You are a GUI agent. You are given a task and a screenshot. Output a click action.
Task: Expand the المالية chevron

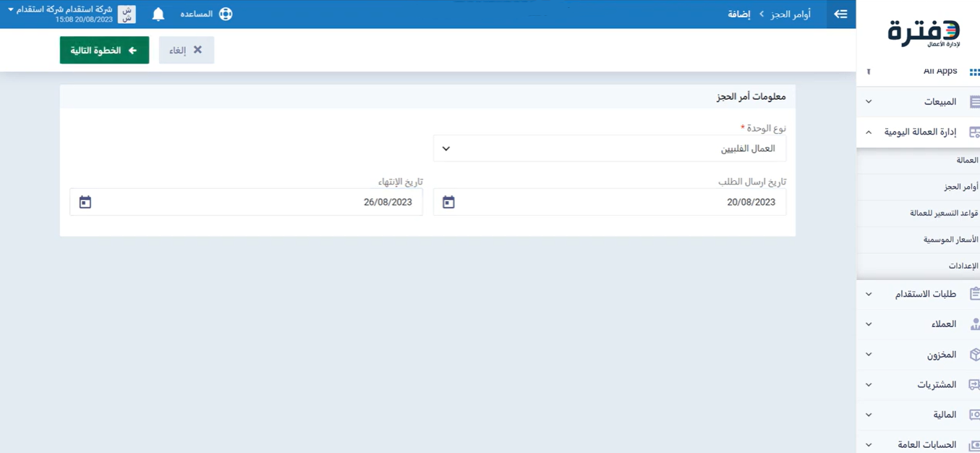869,415
